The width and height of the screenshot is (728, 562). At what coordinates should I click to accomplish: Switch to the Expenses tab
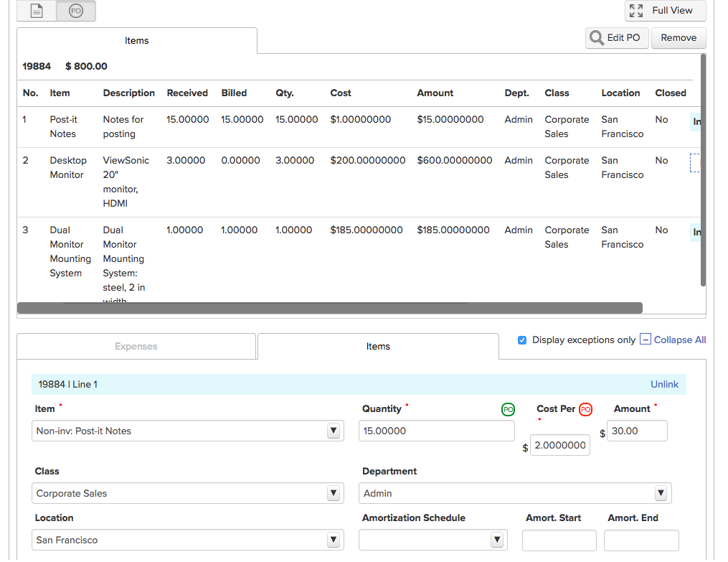[136, 347]
